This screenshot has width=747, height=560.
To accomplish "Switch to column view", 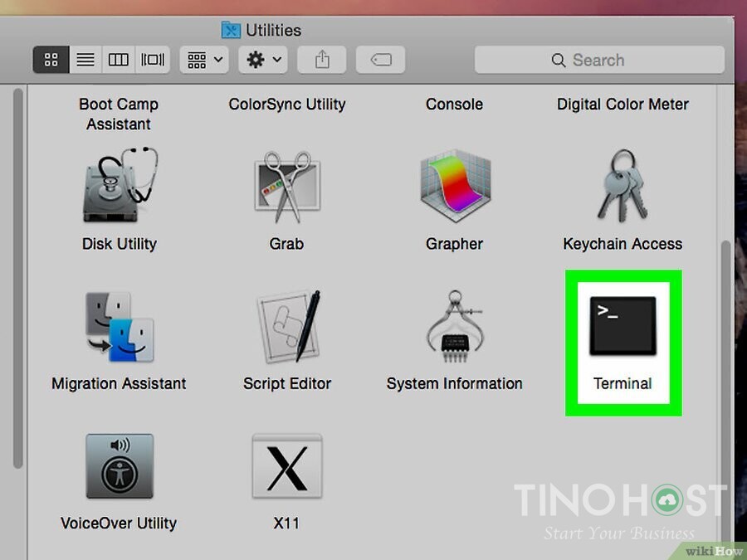I will pos(118,60).
